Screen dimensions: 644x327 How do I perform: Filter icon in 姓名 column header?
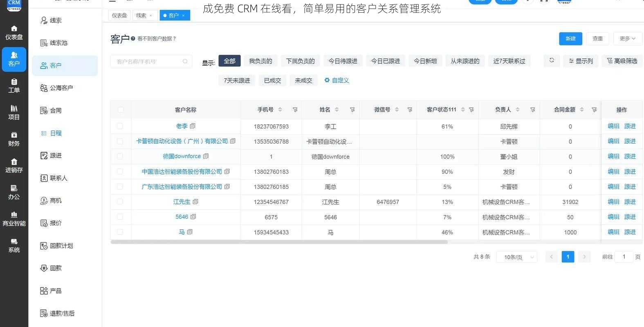point(352,110)
